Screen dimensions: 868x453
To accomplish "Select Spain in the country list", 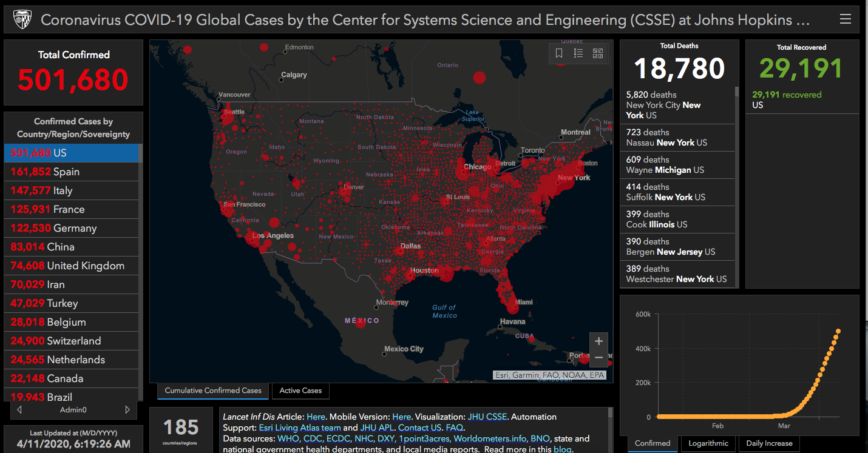I will 67,172.
